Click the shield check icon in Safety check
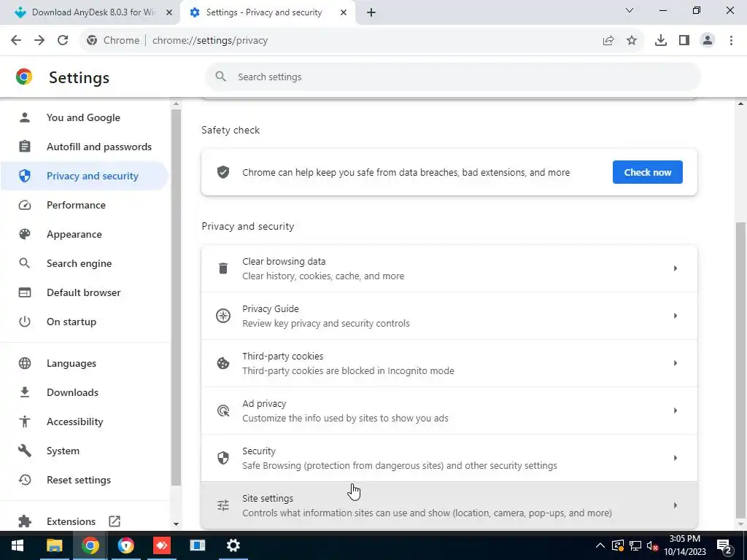This screenshot has width=747, height=560. (223, 172)
